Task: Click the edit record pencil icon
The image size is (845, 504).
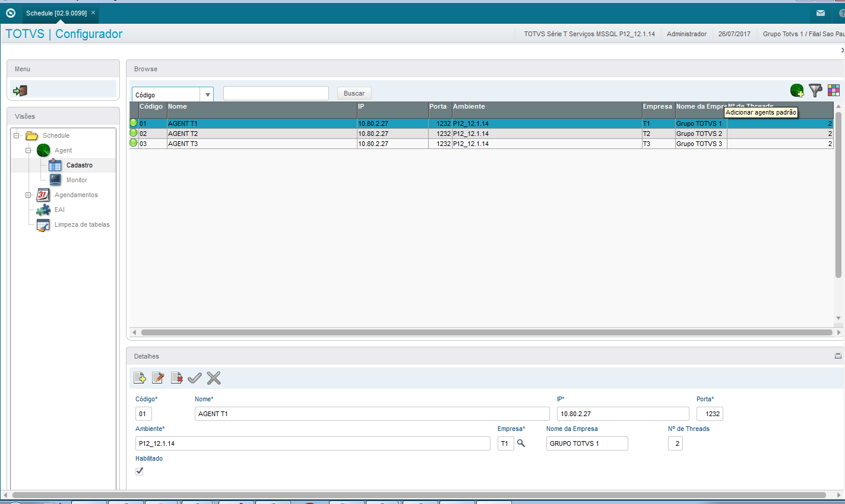Action: click(x=158, y=378)
